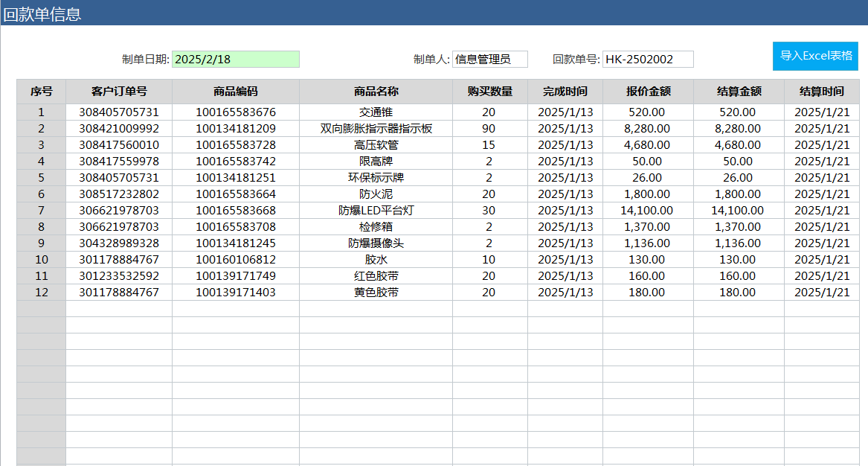The height and width of the screenshot is (466, 868).
Task: Select product name cell 防爆摄像头
Action: coord(376,243)
